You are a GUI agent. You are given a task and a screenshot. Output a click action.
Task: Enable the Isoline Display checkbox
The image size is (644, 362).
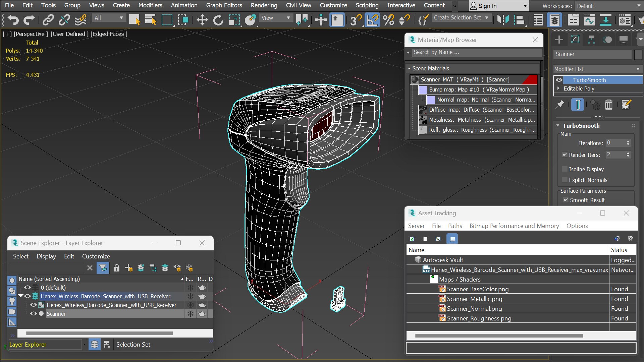point(565,169)
